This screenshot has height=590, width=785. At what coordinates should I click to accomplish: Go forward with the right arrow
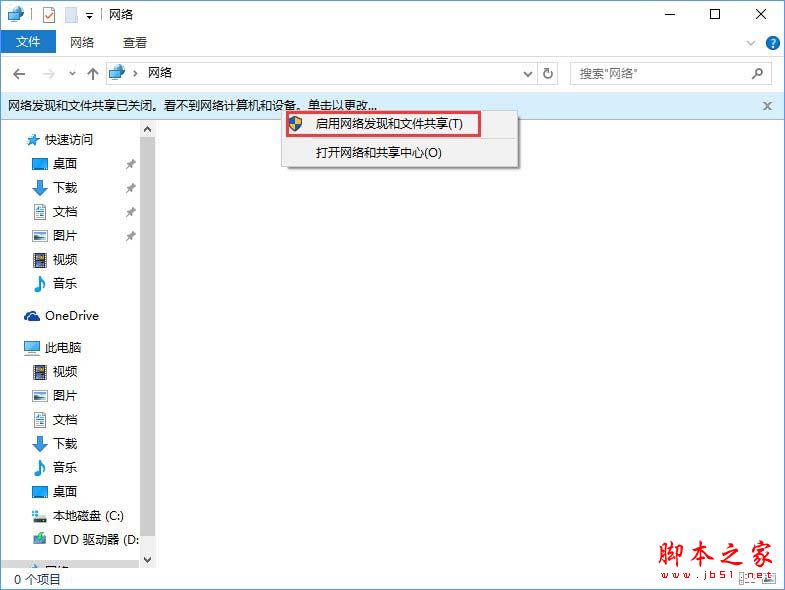(49, 74)
